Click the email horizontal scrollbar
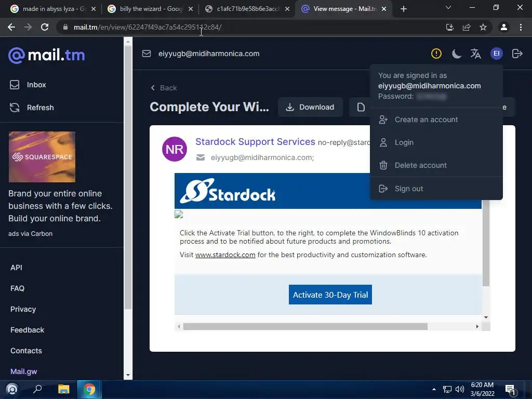Image resolution: width=532 pixels, height=399 pixels. pyautogui.click(x=305, y=326)
